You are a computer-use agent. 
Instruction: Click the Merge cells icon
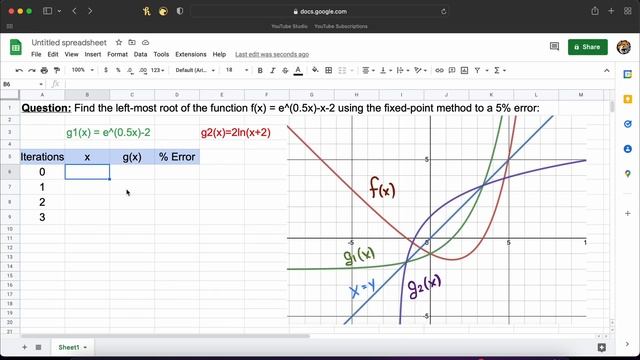tap(342, 70)
